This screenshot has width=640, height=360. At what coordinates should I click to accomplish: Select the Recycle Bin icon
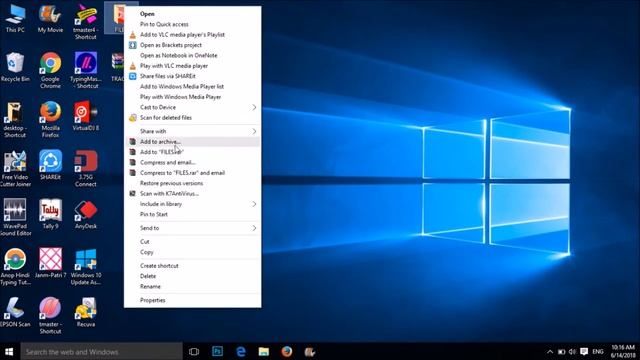tap(15, 68)
